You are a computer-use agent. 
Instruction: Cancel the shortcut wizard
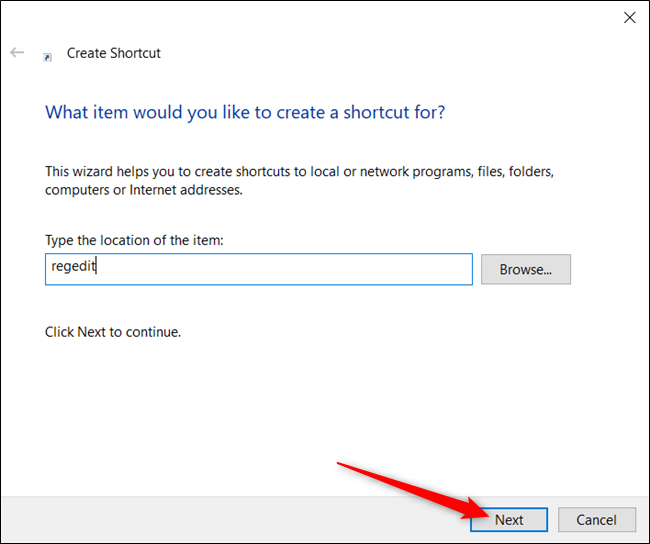(x=597, y=520)
